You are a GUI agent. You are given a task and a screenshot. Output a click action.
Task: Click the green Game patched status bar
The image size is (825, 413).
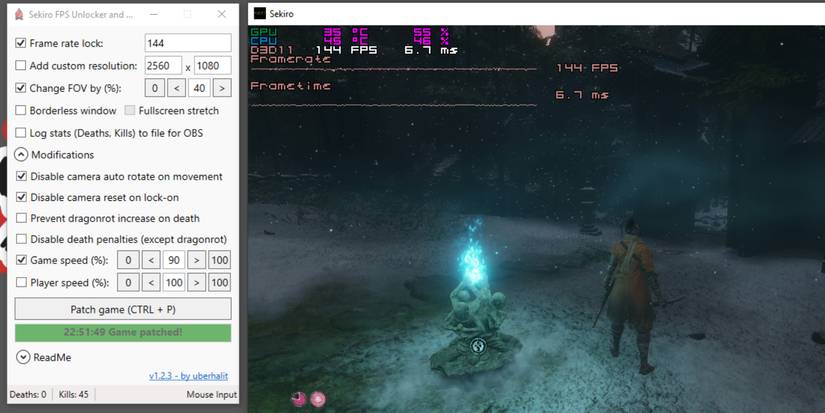(123, 332)
